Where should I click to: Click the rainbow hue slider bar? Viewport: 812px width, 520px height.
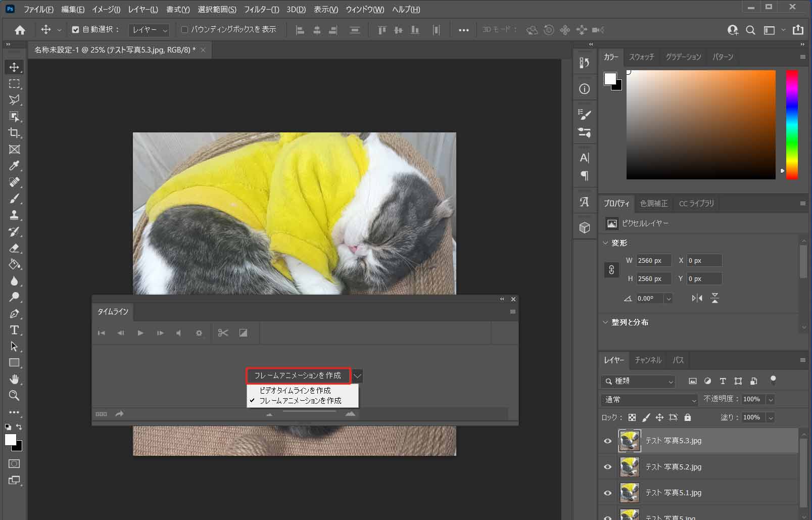791,124
